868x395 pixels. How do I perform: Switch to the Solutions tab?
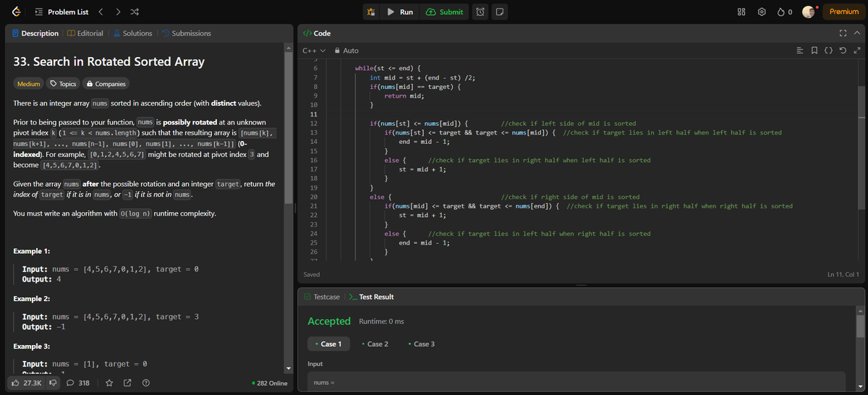(132, 33)
